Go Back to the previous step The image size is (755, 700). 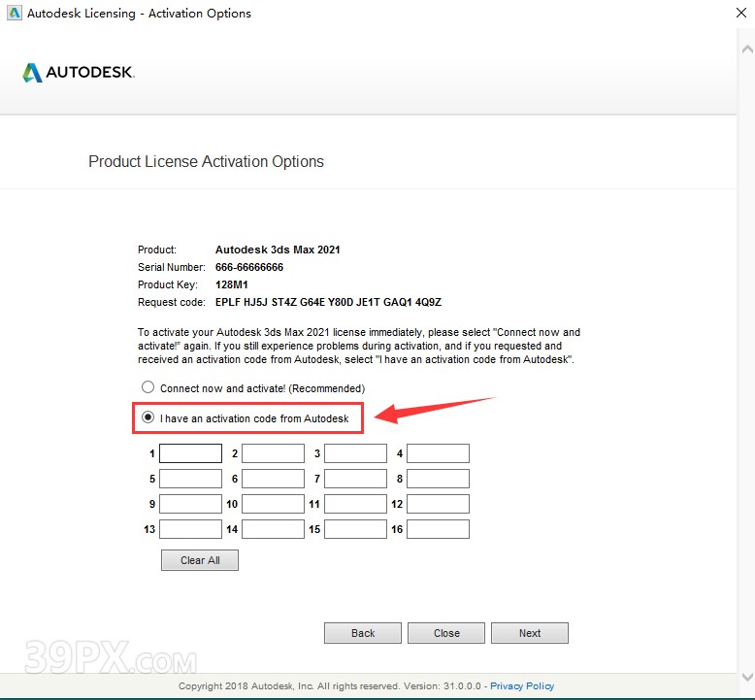(363, 633)
